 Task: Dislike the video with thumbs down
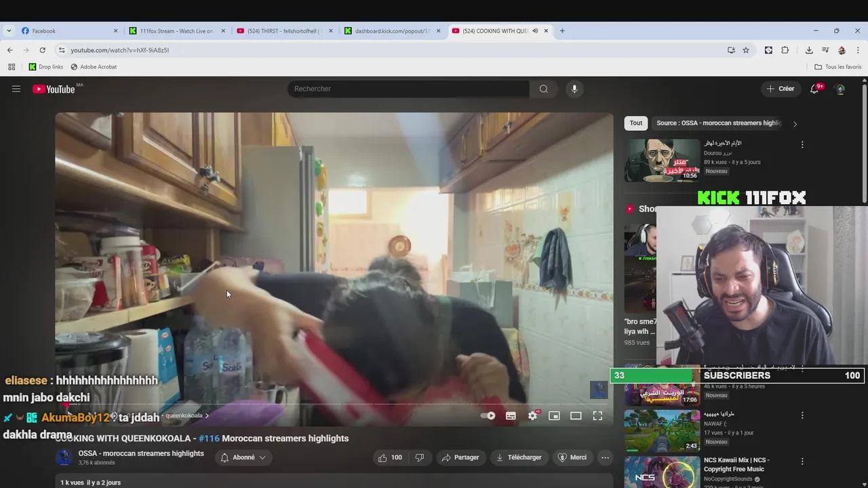[x=419, y=457]
